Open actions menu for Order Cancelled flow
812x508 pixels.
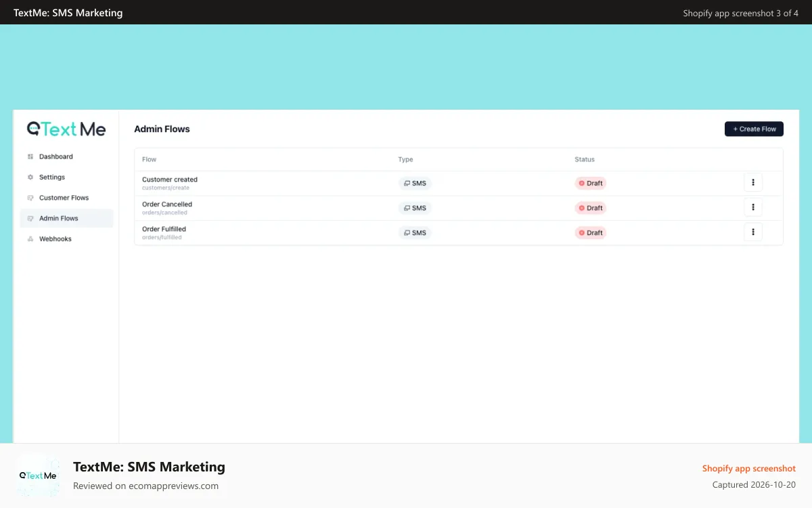coord(753,207)
